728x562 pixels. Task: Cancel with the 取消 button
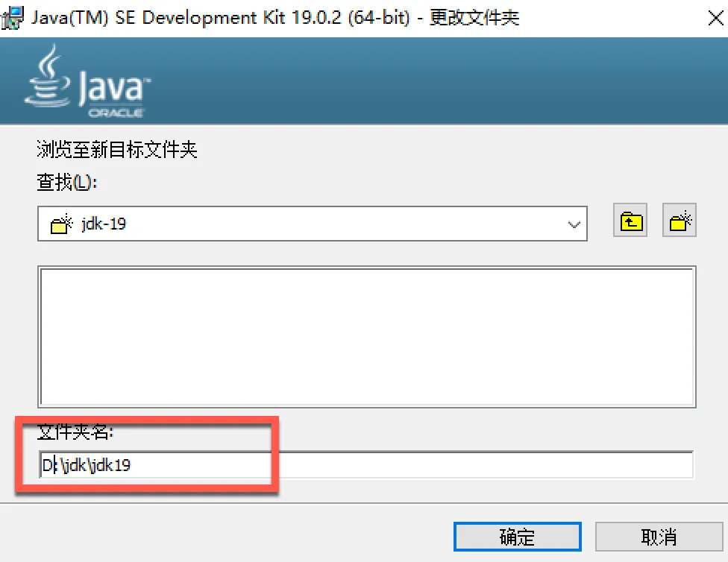click(x=659, y=537)
